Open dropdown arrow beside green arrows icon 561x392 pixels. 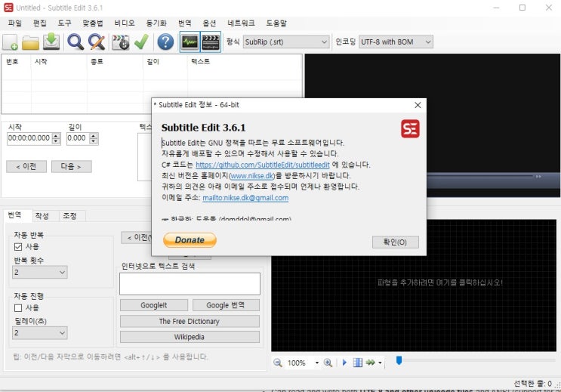pyautogui.click(x=380, y=363)
